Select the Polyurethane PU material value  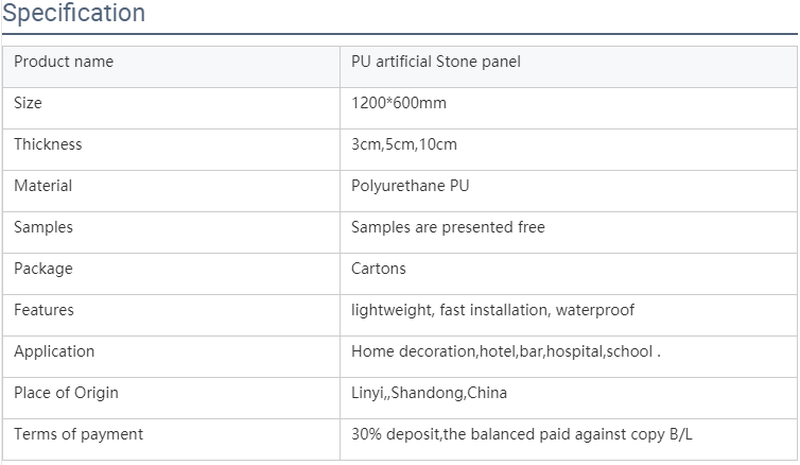tap(410, 186)
